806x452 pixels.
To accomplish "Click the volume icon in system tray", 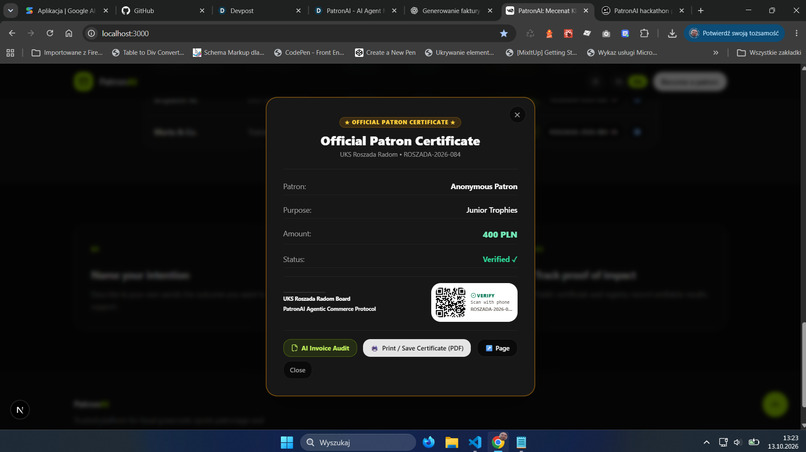I will point(738,442).
